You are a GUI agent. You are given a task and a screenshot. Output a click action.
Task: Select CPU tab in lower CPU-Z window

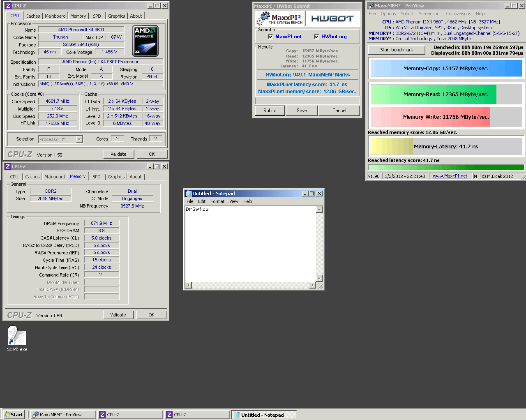(x=14, y=177)
